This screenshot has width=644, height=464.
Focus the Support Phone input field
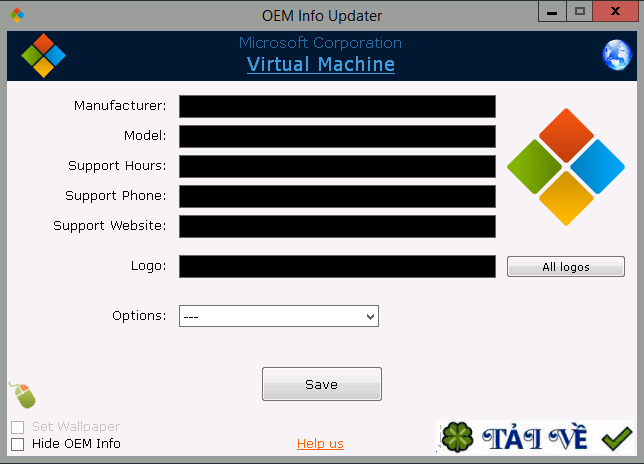337,196
